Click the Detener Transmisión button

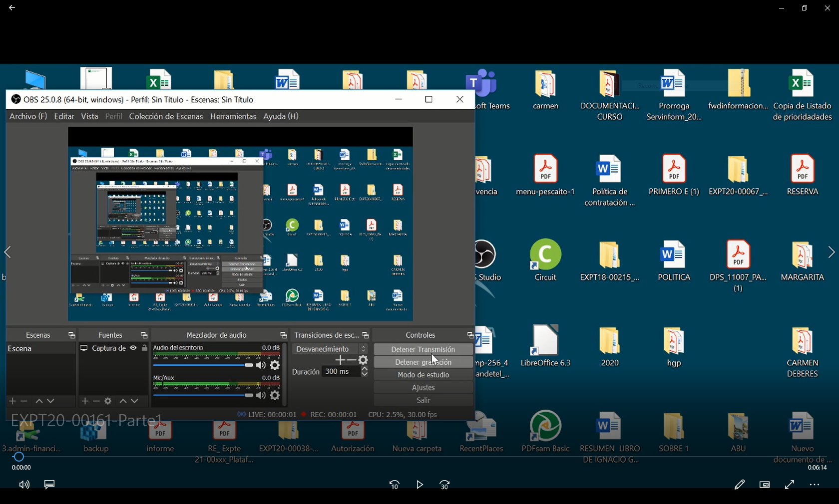(423, 349)
